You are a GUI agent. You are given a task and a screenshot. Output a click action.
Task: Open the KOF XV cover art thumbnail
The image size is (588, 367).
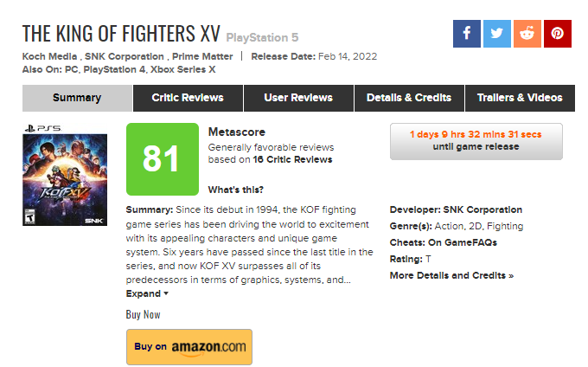point(65,178)
